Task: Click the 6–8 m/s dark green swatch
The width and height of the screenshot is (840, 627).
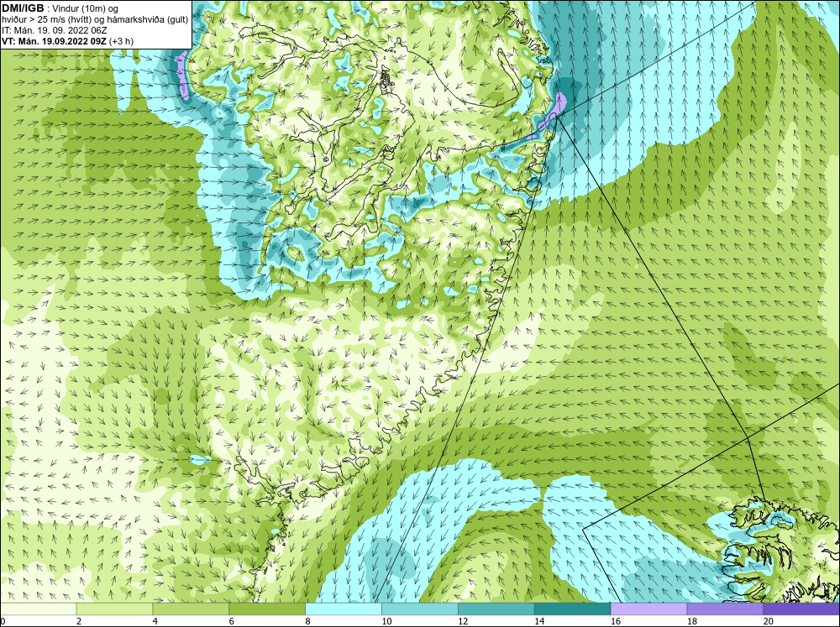Action: 267,609
